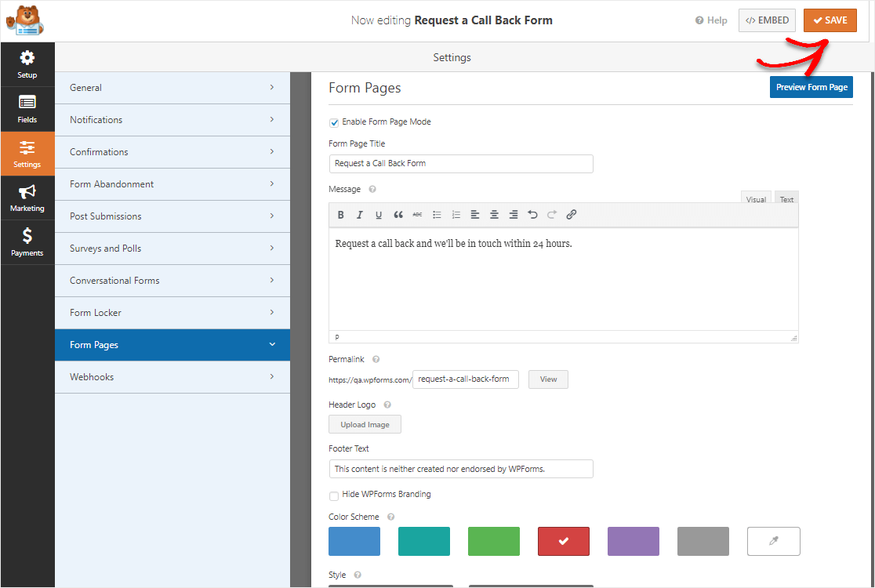Uncheck Enable Form Page Mode
This screenshot has height=588, width=875.
(334, 122)
